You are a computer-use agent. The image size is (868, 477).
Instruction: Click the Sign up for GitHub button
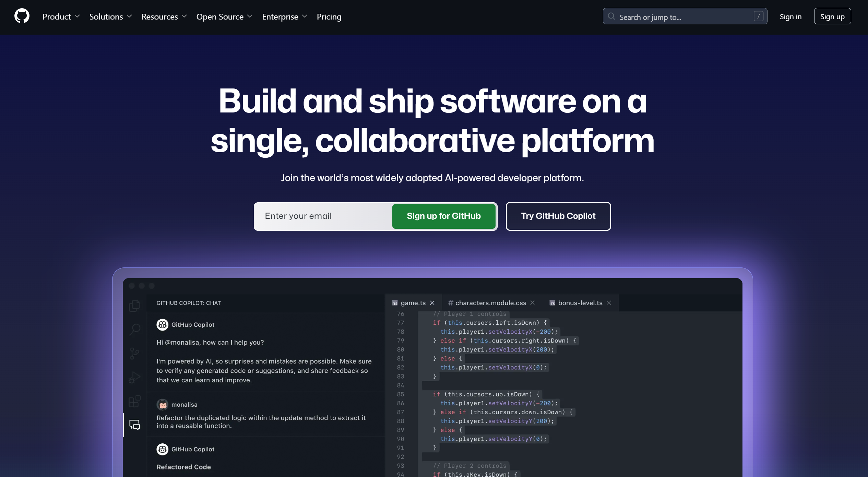point(443,216)
